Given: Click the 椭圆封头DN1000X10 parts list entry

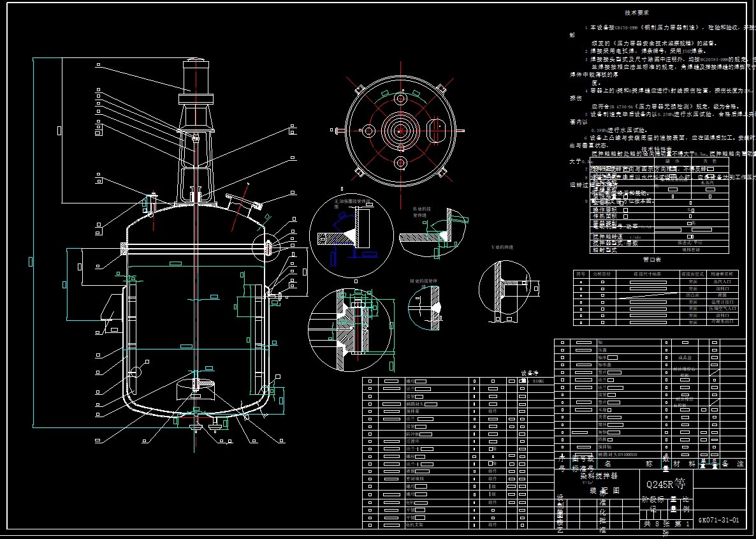Looking at the screenshot, I should (618, 455).
